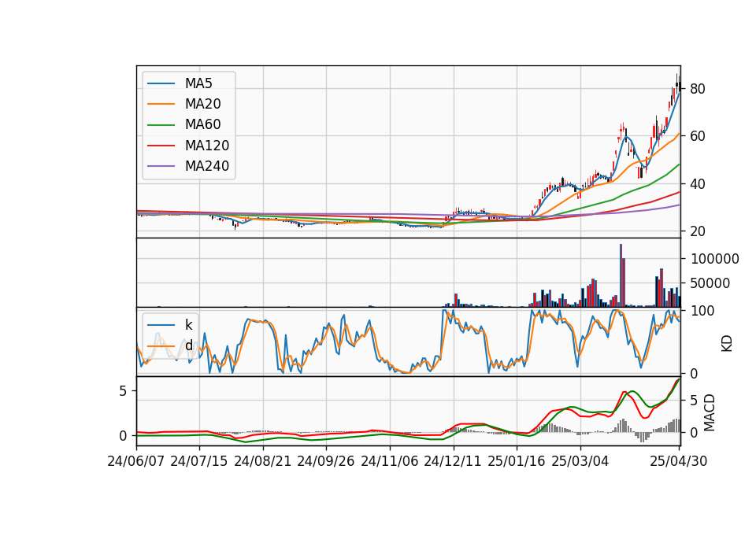
Task: Click the green MA60 legend line
Action: coord(161,125)
